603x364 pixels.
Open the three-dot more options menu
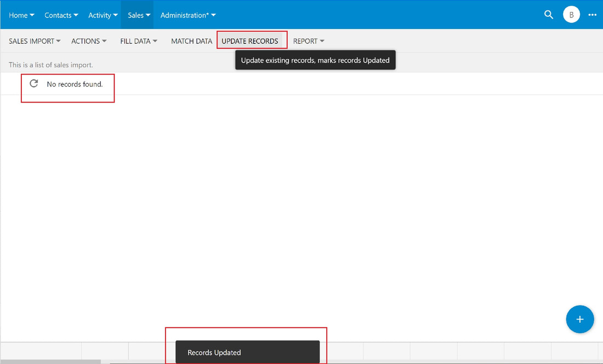pos(592,15)
